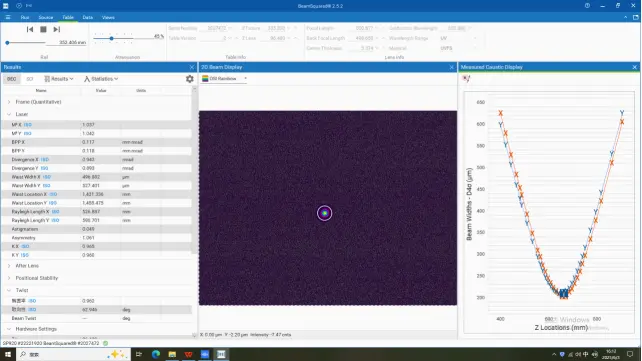
Task: Open the Windows notification center
Action: click(630, 354)
